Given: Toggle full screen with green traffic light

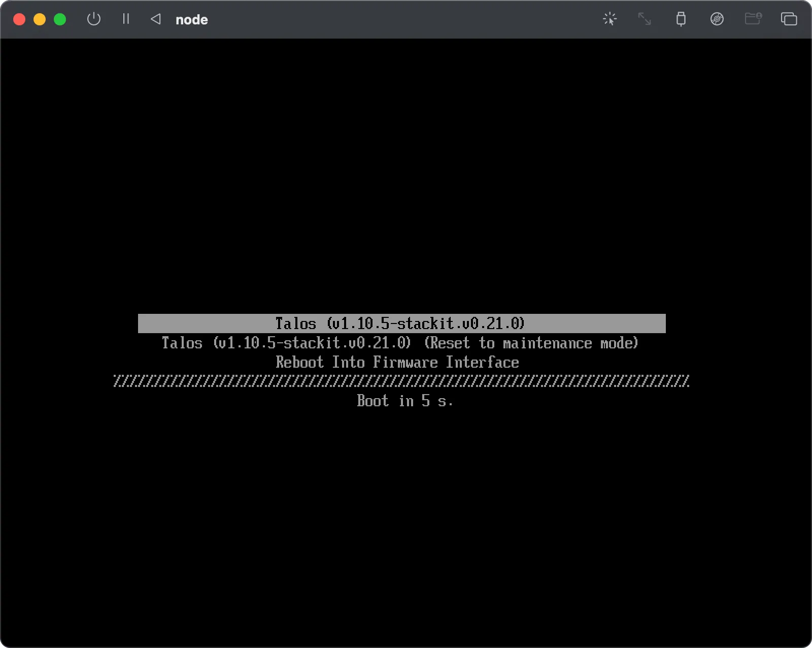Looking at the screenshot, I should [x=60, y=19].
